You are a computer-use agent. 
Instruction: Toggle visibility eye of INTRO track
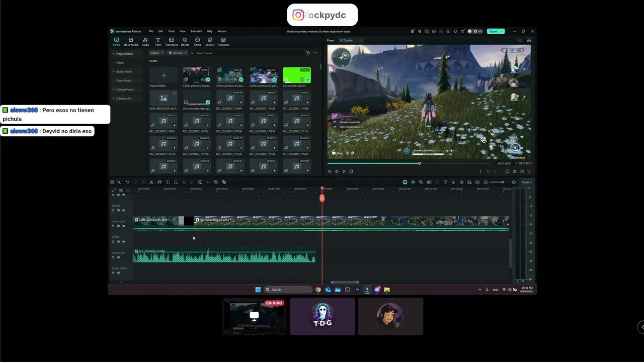pyautogui.click(x=124, y=241)
